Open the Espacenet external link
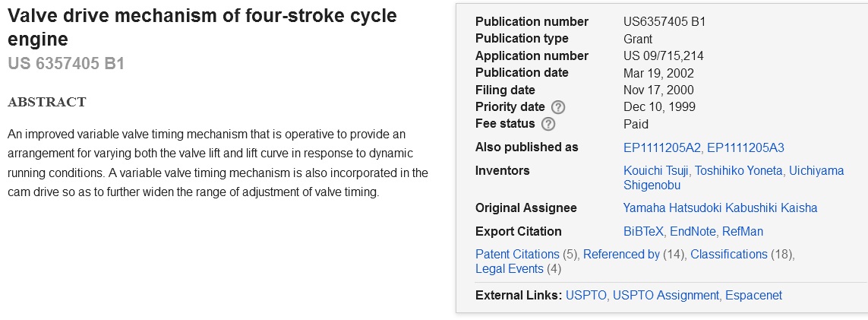The image size is (868, 320). click(x=753, y=295)
